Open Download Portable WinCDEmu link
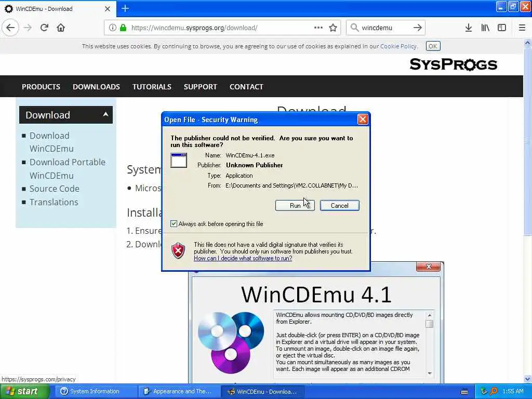The height and width of the screenshot is (399, 532). click(67, 169)
